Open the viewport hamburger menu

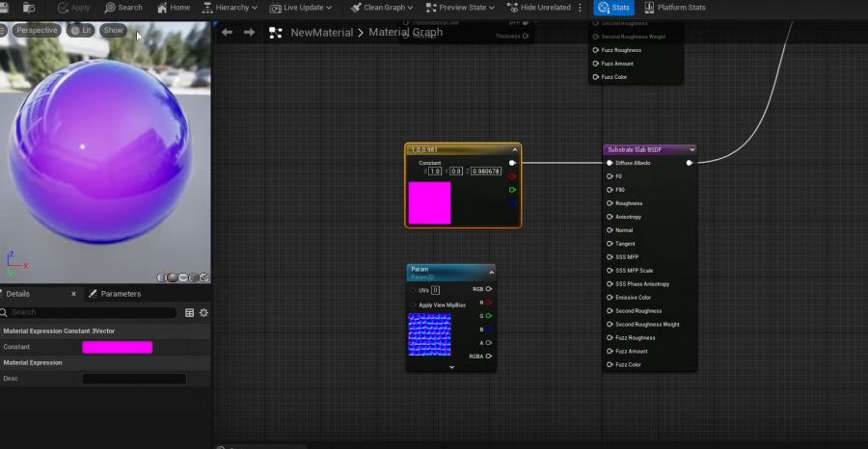point(3,31)
